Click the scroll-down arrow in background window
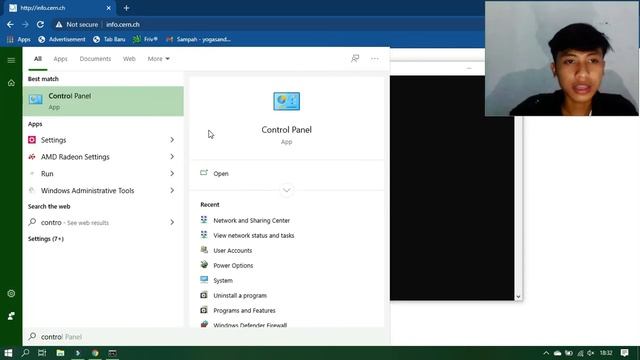 (518, 297)
